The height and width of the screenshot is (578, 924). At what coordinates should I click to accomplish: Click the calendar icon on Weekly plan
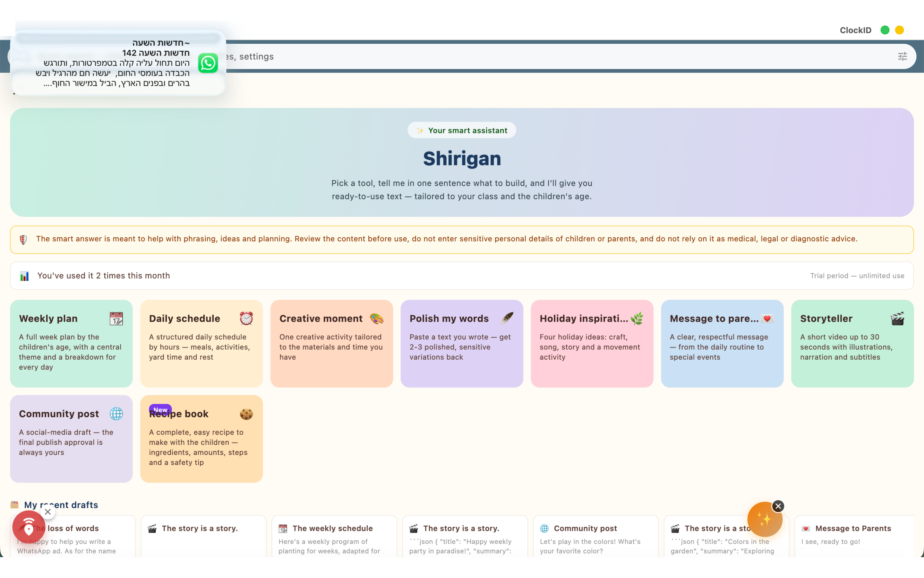116,319
